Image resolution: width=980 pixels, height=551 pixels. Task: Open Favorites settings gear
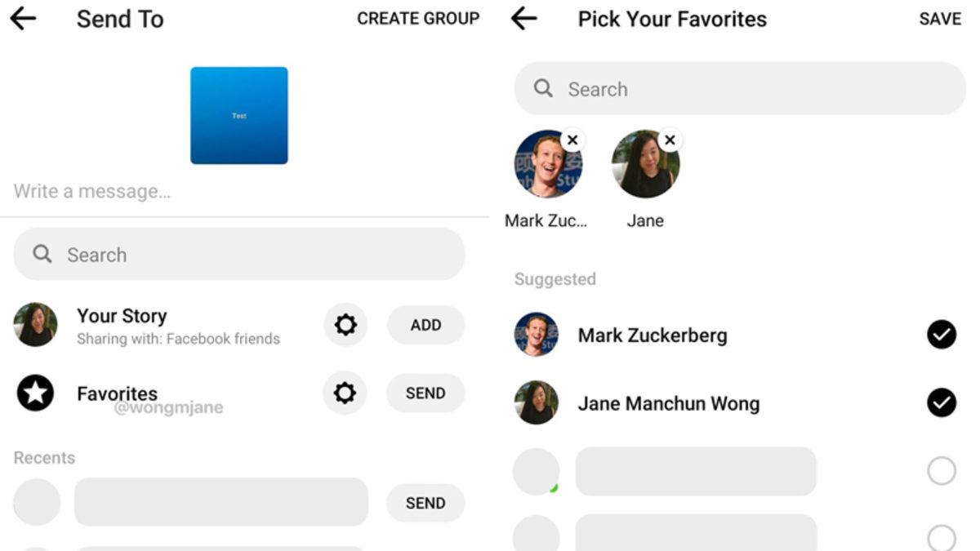pos(345,393)
